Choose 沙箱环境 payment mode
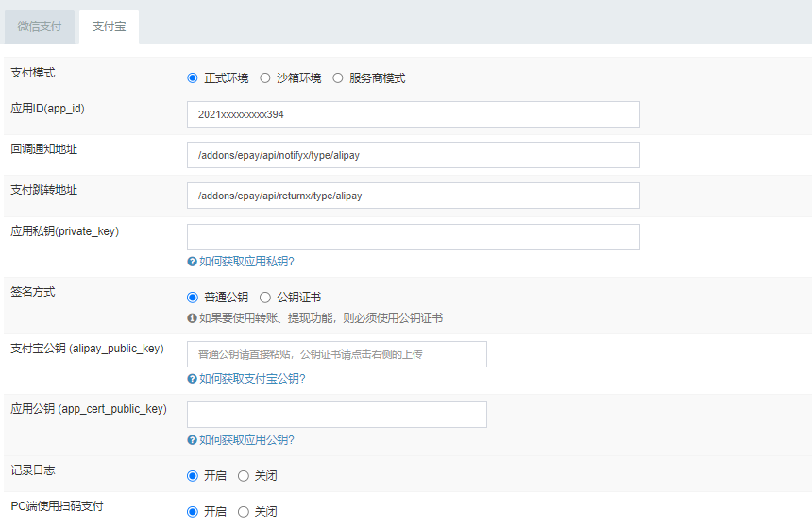The image size is (812, 529). pos(265,78)
